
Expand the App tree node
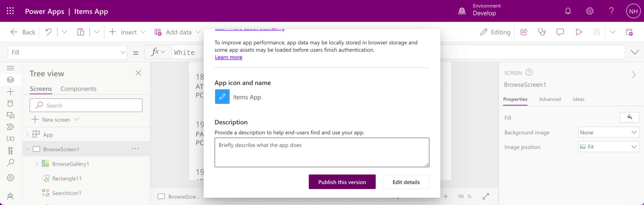coord(27,134)
